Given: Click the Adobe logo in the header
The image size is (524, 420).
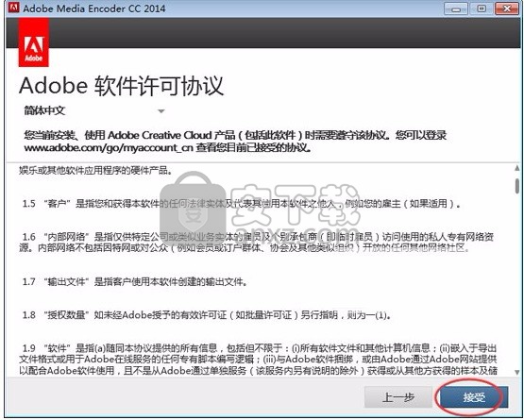Looking at the screenshot, I should 33,42.
